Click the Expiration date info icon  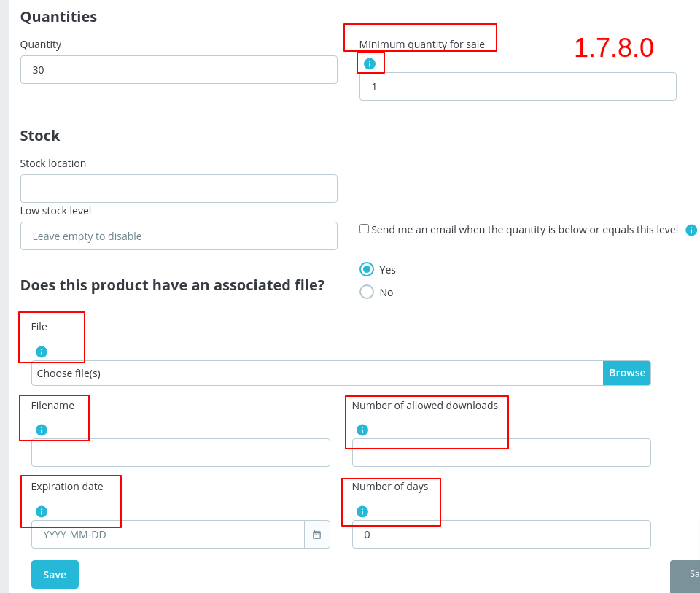pyautogui.click(x=42, y=511)
